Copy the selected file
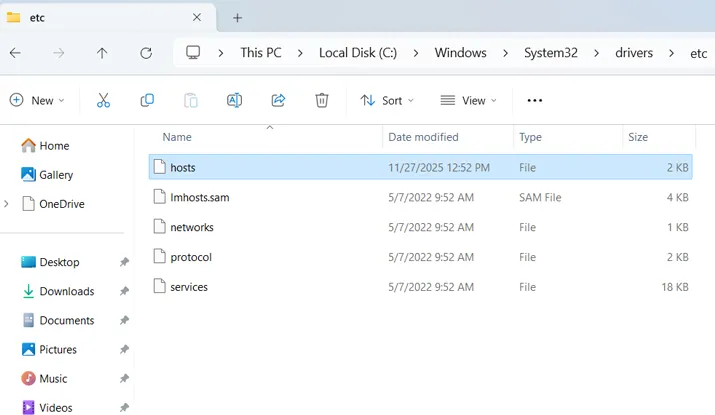This screenshot has height=415, width=715. 147,100
